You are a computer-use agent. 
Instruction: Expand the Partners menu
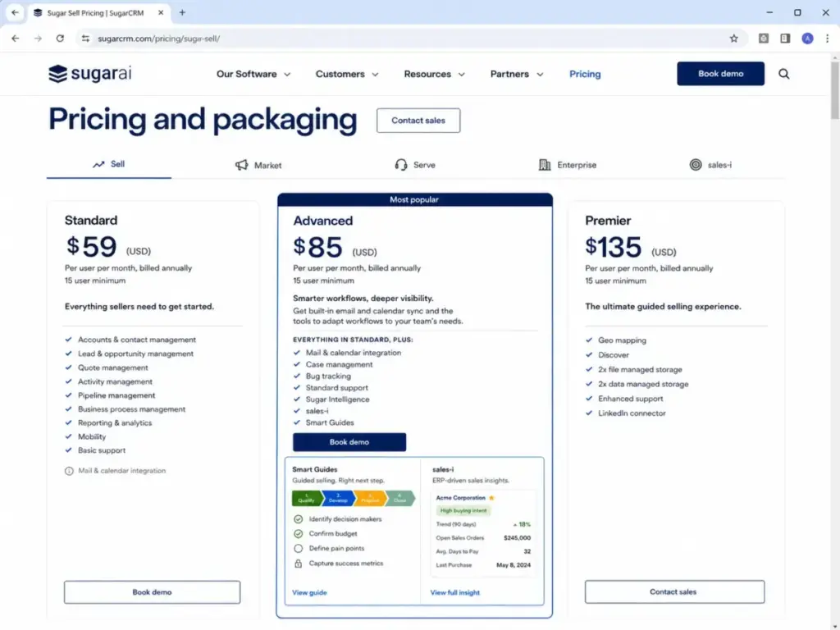[517, 74]
